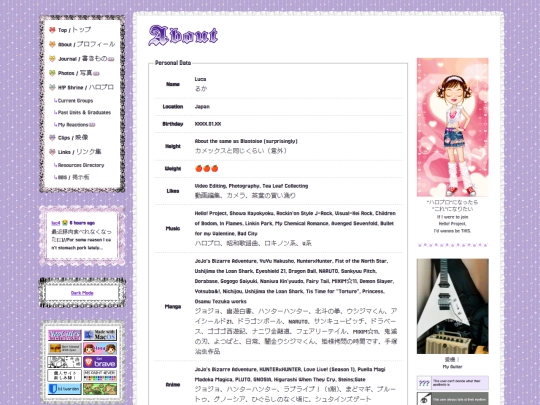Switch the site to Dark Mode

tap(82, 293)
